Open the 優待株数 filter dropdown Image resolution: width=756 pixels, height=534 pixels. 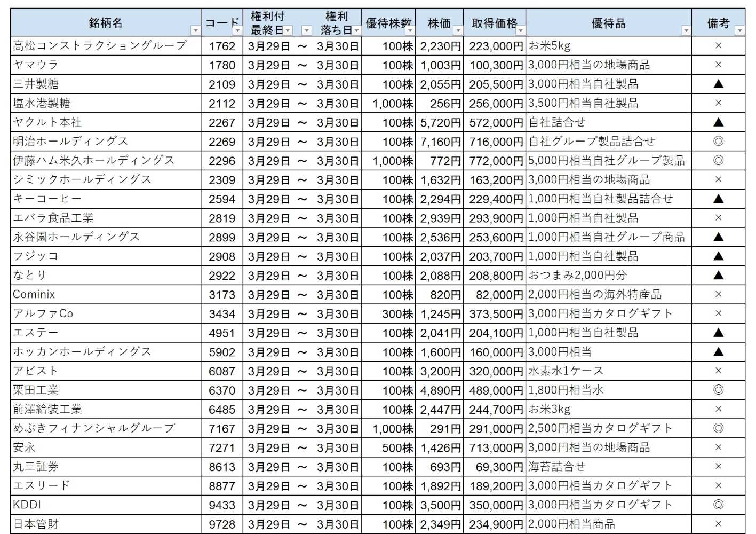point(409,30)
